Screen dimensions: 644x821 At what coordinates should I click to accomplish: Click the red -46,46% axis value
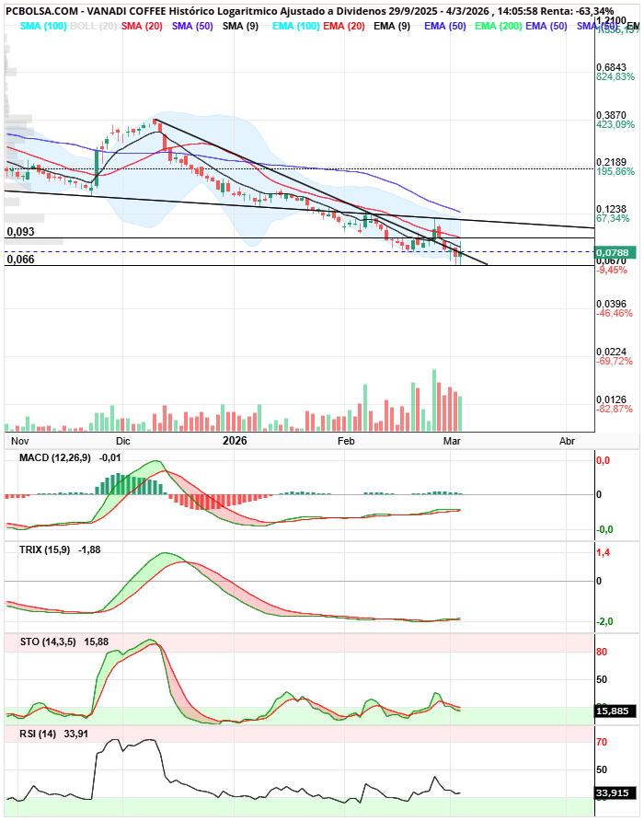click(x=615, y=314)
